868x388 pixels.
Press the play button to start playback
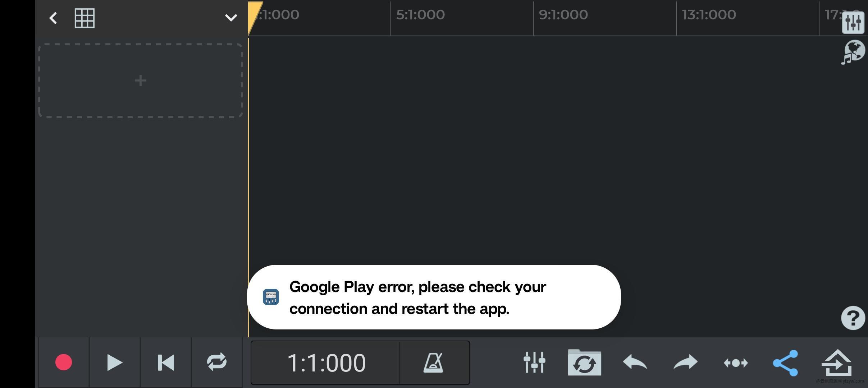pos(113,362)
